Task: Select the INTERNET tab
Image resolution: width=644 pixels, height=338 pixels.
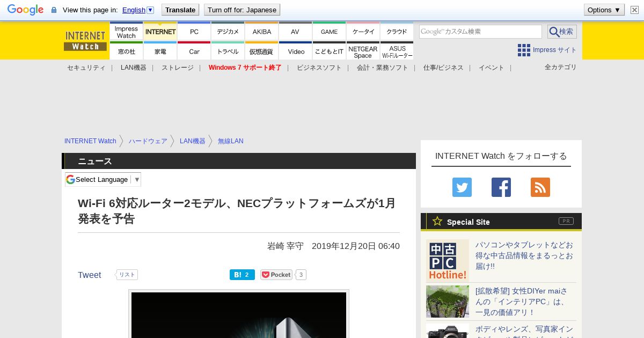Action: 160,32
